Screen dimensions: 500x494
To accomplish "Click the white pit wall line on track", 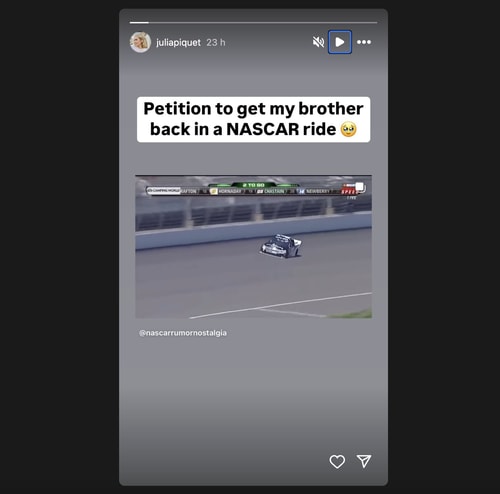I will (x=280, y=305).
